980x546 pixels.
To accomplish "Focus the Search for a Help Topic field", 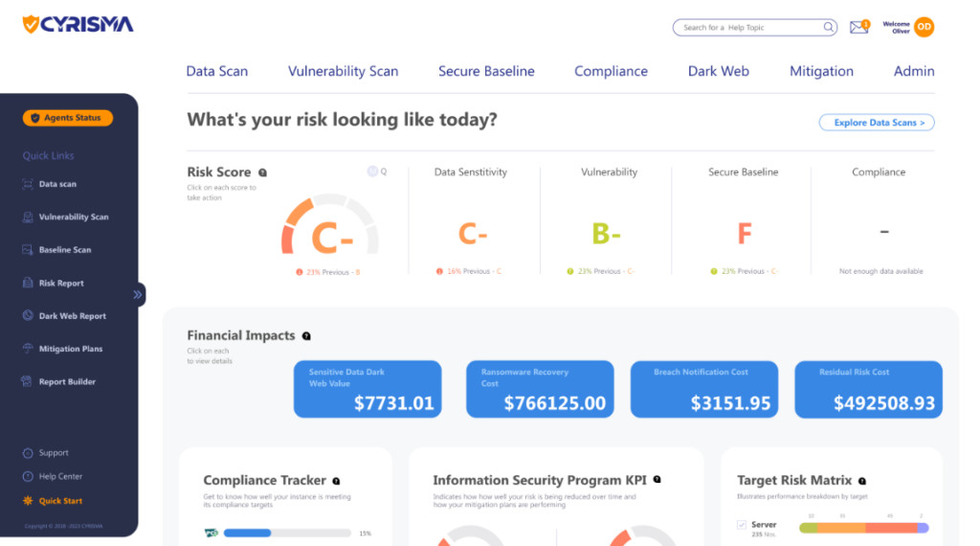I will [754, 28].
